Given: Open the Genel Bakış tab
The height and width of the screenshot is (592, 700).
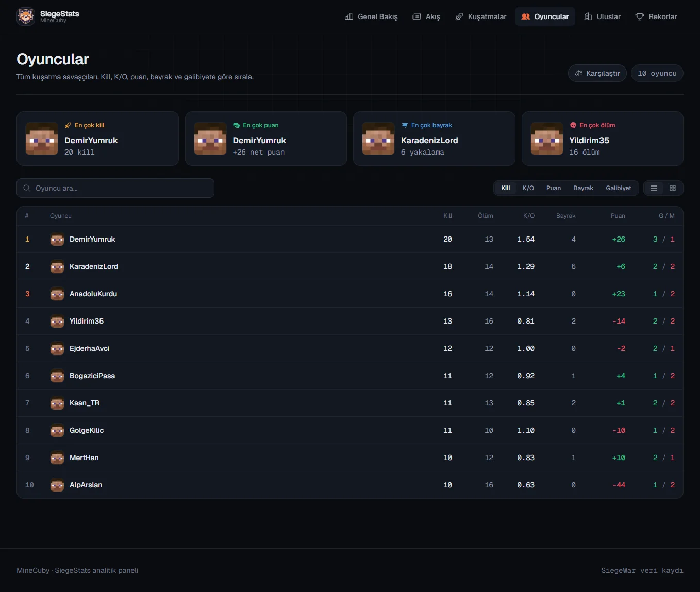Looking at the screenshot, I should point(372,16).
